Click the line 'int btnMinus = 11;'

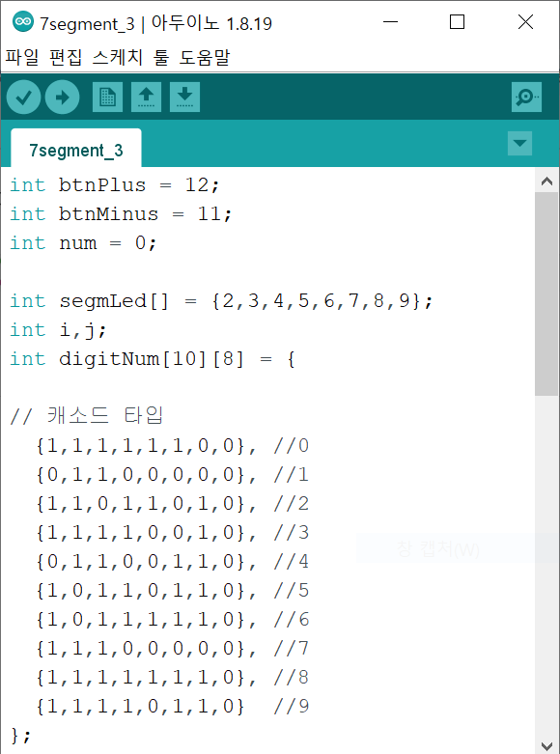click(x=121, y=214)
